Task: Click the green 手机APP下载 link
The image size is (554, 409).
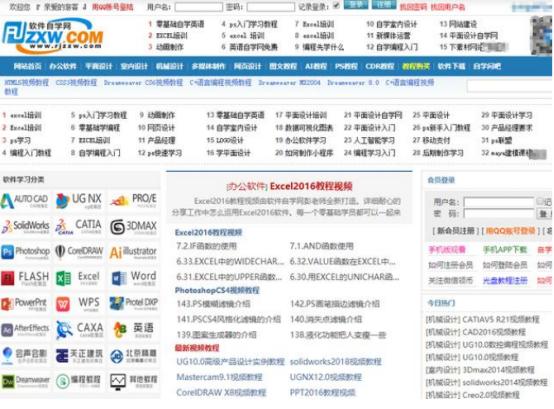Action: click(x=505, y=249)
